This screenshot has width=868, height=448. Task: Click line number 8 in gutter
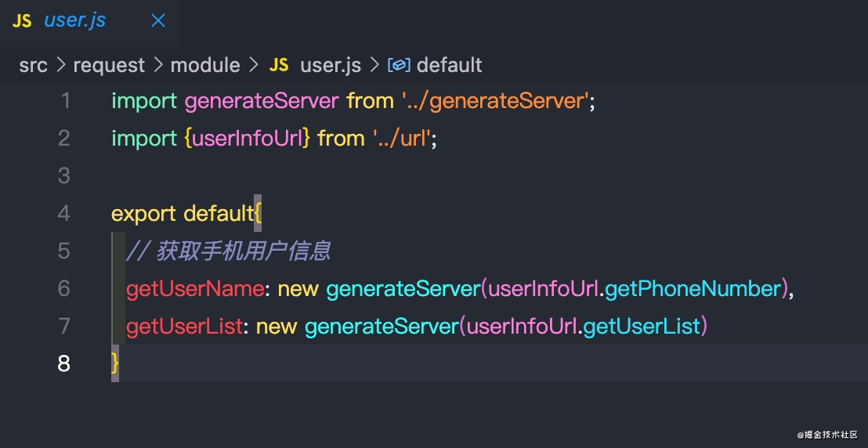point(64,364)
